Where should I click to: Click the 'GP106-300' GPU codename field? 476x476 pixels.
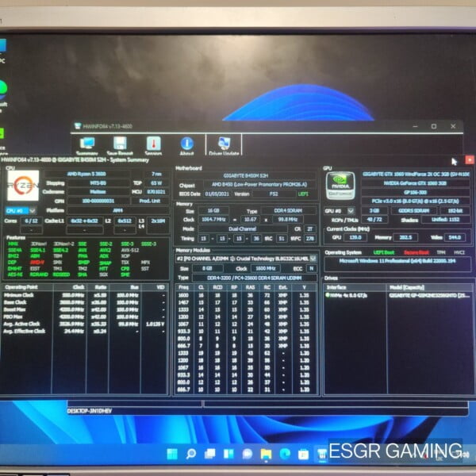tap(416, 192)
